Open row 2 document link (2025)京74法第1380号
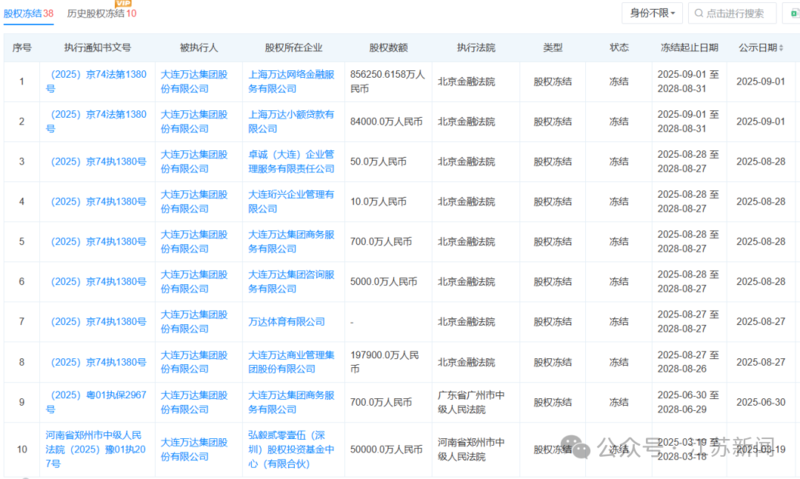This screenshot has width=800, height=479. click(96, 121)
